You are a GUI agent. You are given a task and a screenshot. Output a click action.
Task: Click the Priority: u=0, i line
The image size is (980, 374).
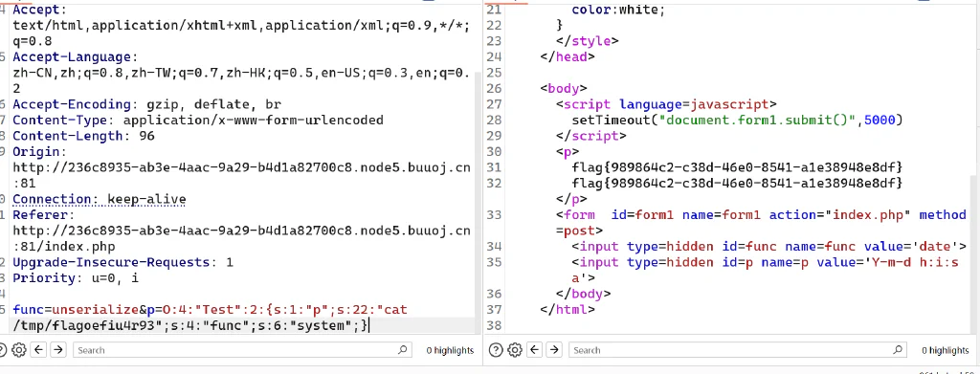click(x=76, y=278)
